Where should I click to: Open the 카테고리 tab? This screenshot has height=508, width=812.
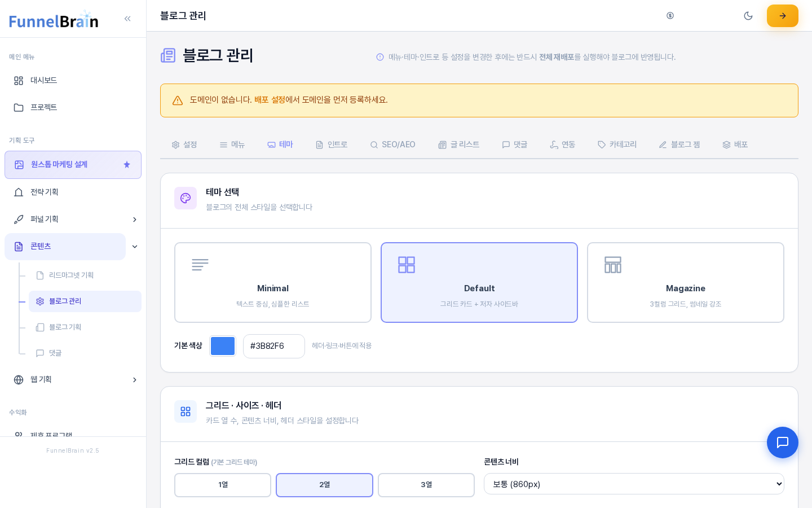click(x=617, y=144)
